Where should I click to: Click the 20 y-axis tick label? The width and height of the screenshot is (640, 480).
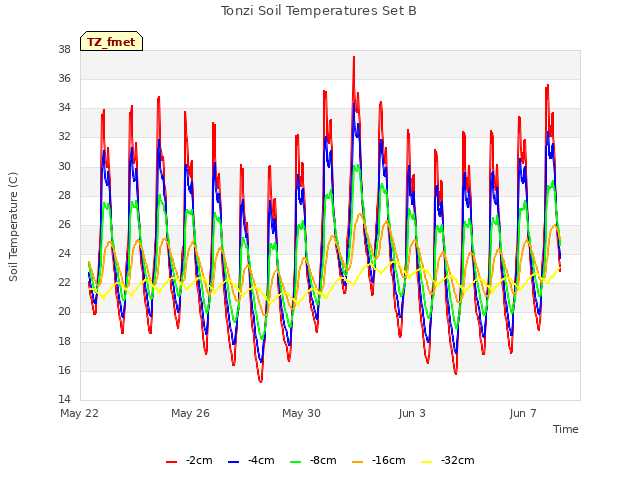click(x=64, y=312)
